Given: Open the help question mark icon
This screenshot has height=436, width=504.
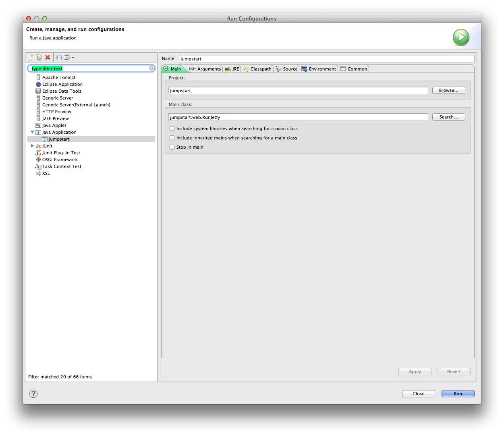Looking at the screenshot, I should click(33, 394).
